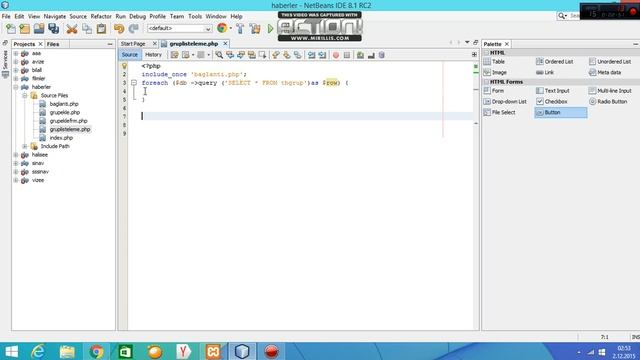The width and height of the screenshot is (640, 360).
Task: Click the Chrome browser run icon in toolbar
Action: [222, 28]
